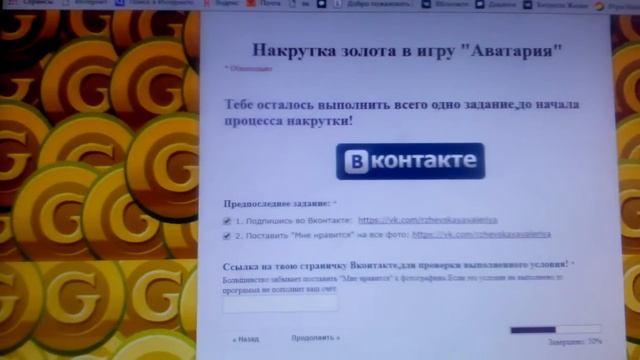Click the 'Накрутка золота в игру Аватария' title
The image size is (640, 360).
[407, 51]
